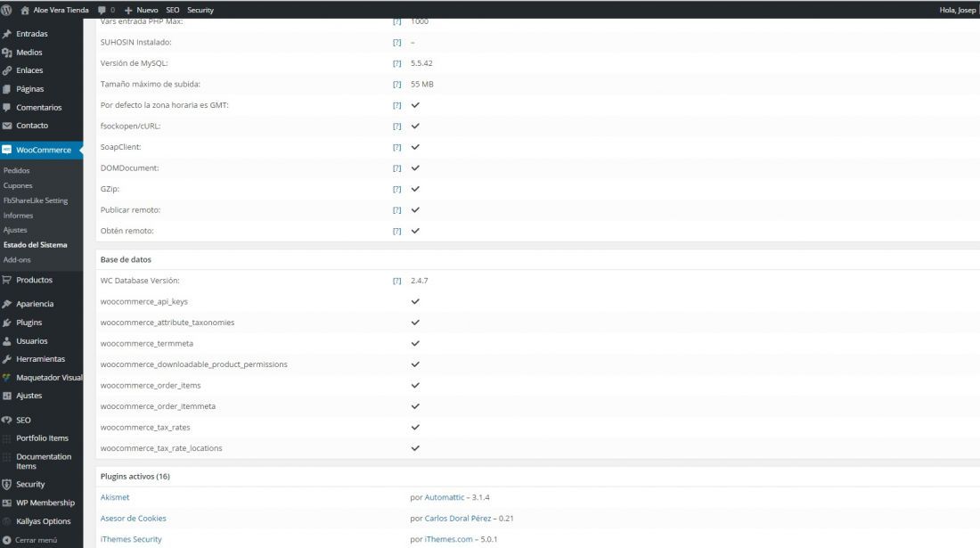Open Informes submenu item

tap(18, 216)
